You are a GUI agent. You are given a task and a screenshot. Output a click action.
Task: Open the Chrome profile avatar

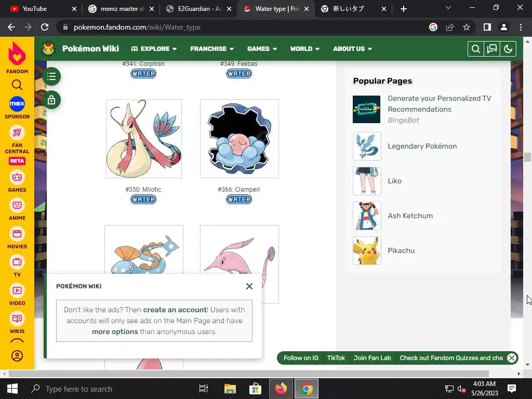coord(504,27)
